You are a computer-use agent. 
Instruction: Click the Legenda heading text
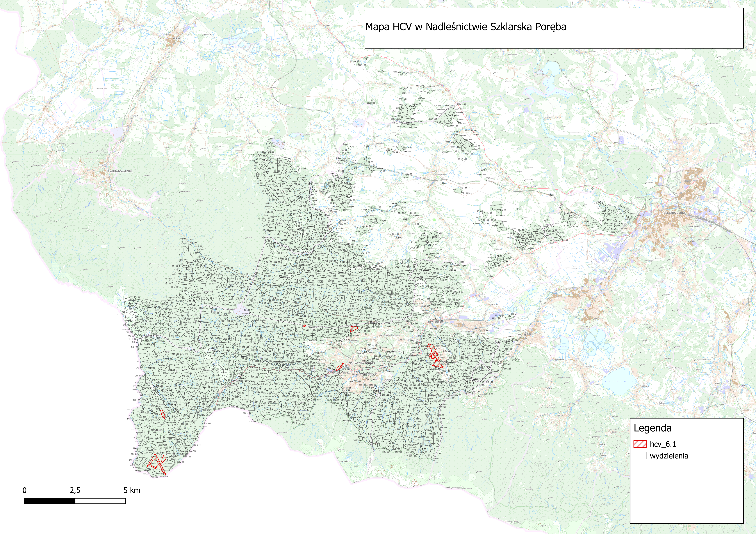(652, 428)
